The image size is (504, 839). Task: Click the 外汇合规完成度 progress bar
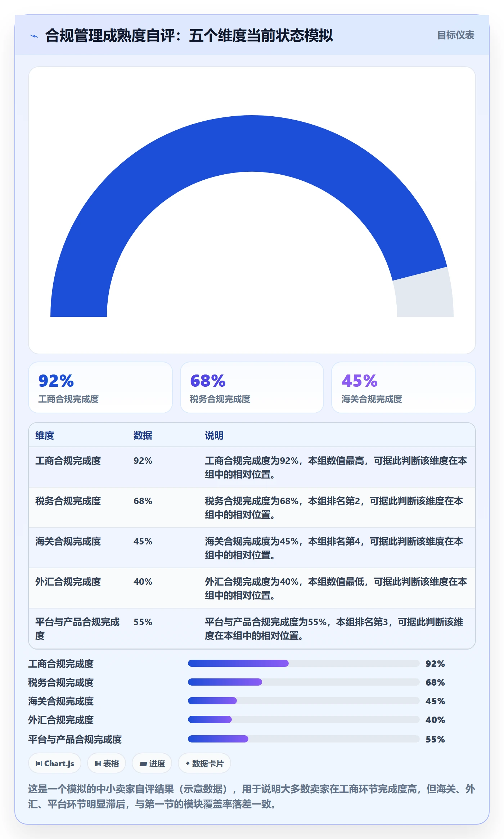click(x=304, y=719)
